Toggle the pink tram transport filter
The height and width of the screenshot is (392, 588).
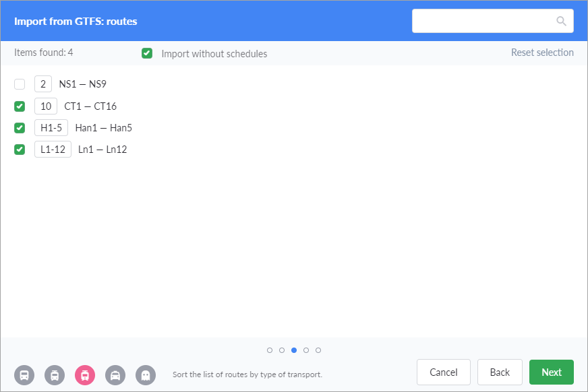85,375
